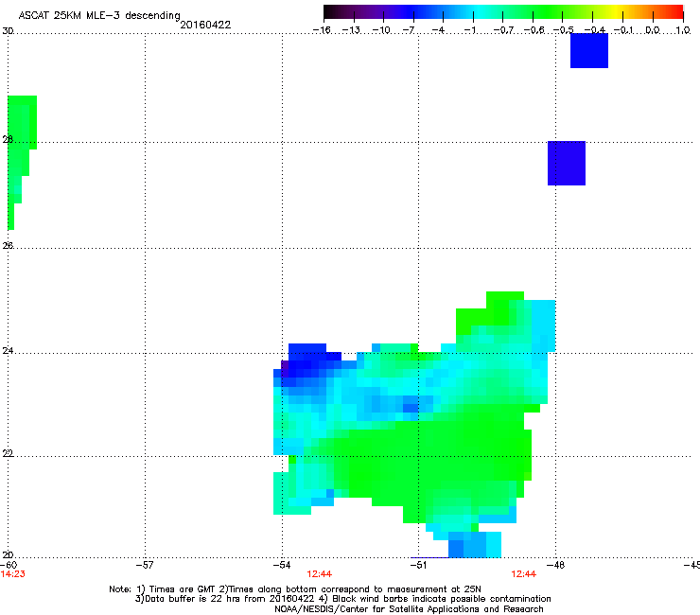This screenshot has width=700, height=615.
Task: Click the -13 color bar tick label
Action: point(351,30)
